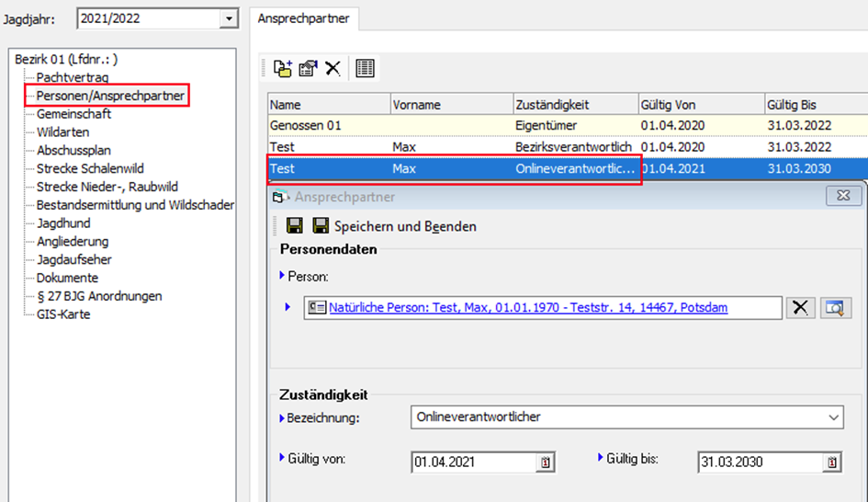Select GIS-Karte tree entry
This screenshot has height=502, width=868.
63,314
